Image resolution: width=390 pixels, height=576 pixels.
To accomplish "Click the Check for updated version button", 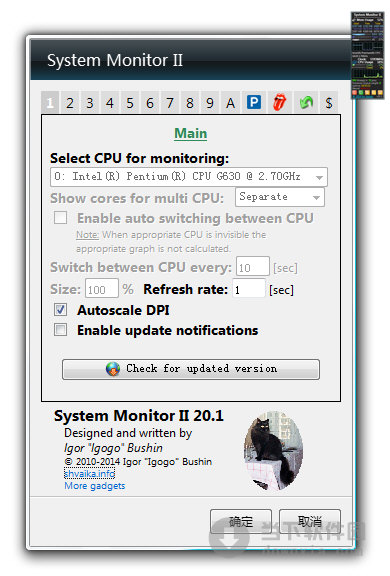I will point(191,369).
